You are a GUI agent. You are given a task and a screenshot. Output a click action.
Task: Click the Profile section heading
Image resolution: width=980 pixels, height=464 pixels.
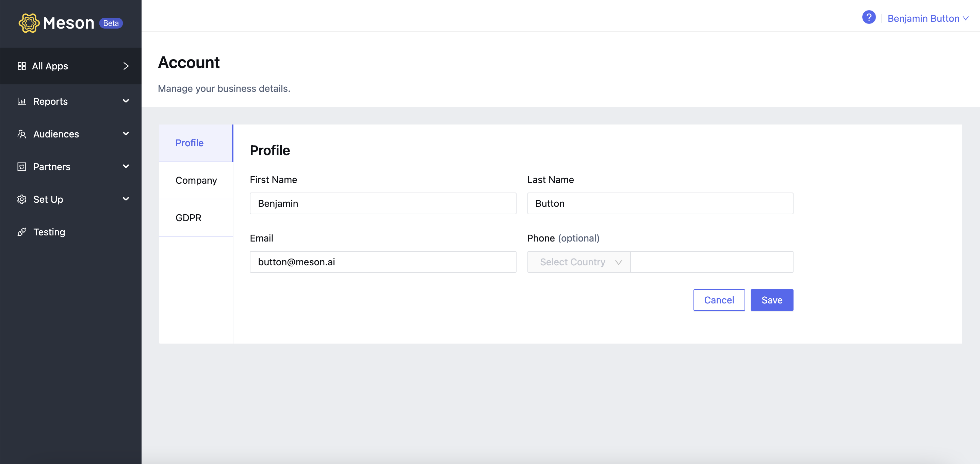pyautogui.click(x=270, y=150)
